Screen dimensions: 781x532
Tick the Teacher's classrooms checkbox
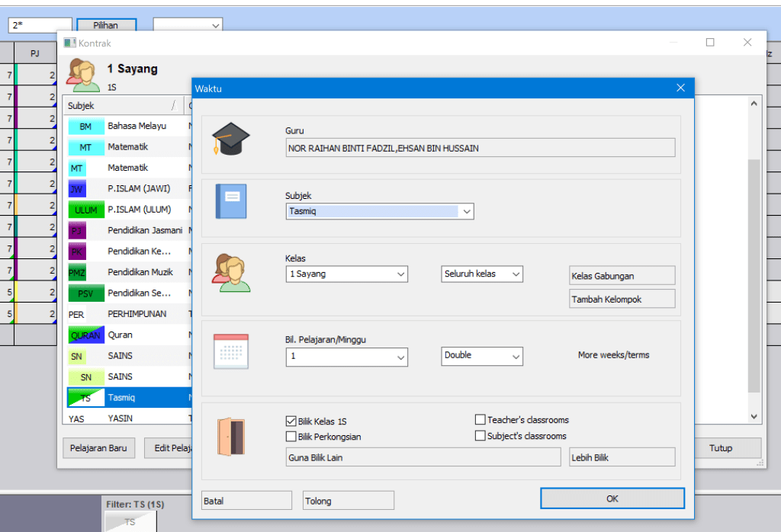point(480,420)
